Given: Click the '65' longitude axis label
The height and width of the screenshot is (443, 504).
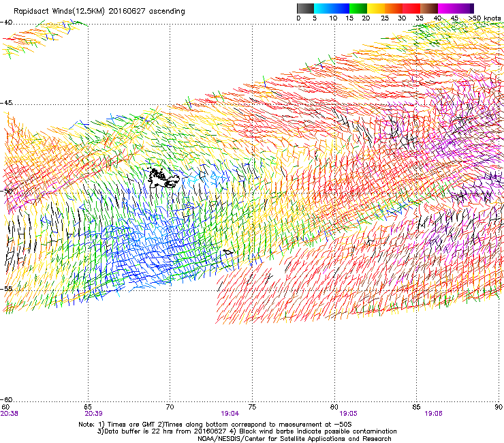Looking at the screenshot, I should coord(88,407).
